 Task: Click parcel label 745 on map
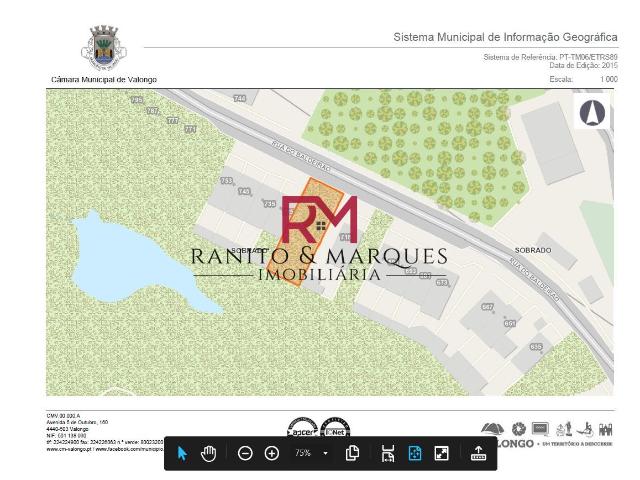click(244, 191)
